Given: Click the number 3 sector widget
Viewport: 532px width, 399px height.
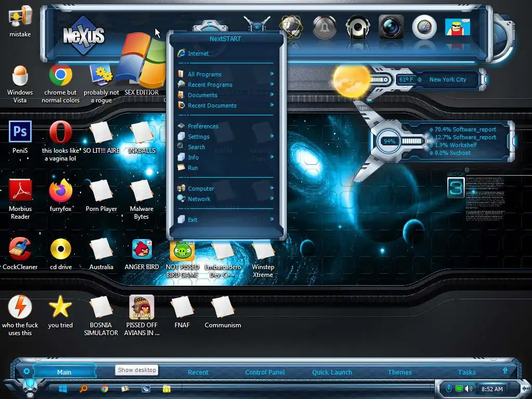Looking at the screenshot, I should 456,188.
